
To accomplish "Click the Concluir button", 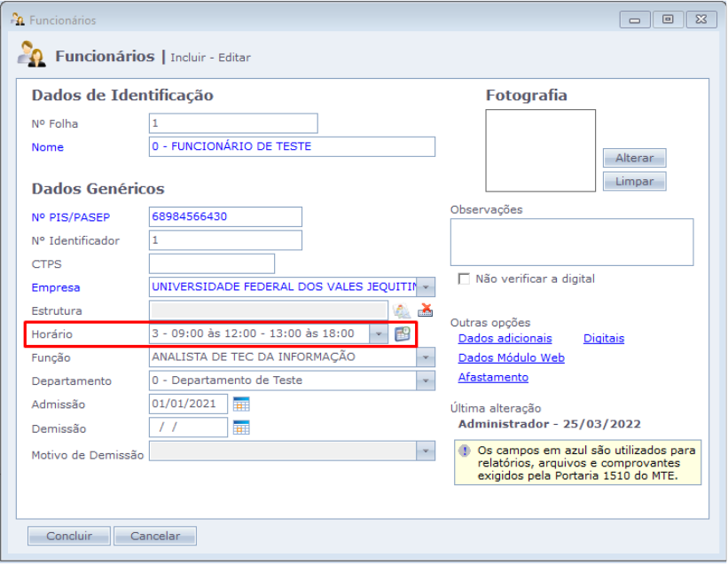I will click(68, 536).
